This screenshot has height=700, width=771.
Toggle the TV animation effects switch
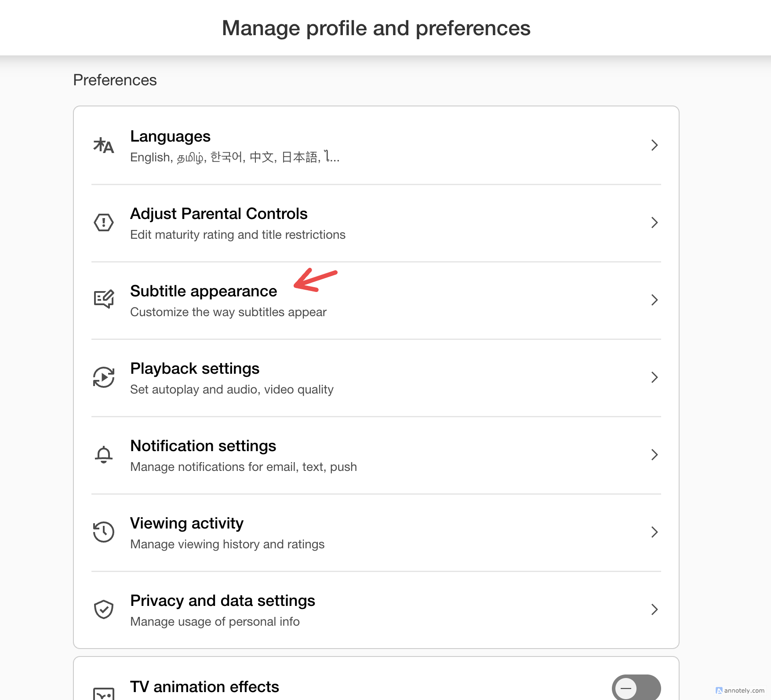click(x=636, y=688)
